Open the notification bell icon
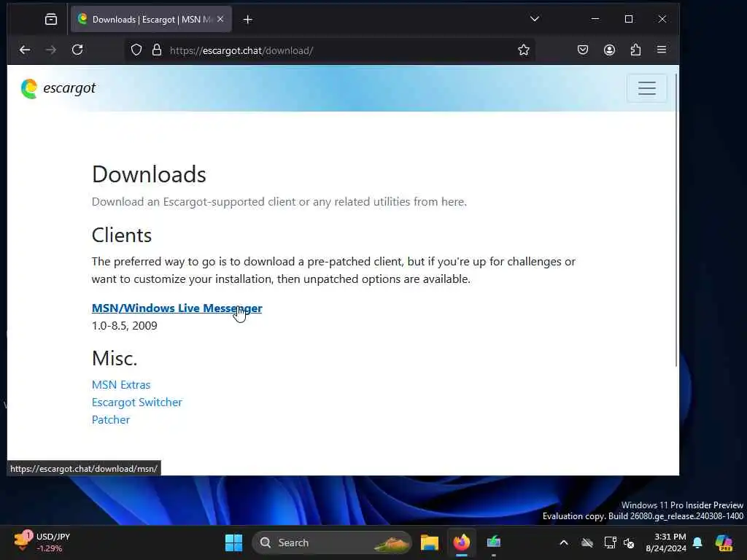 (x=697, y=542)
